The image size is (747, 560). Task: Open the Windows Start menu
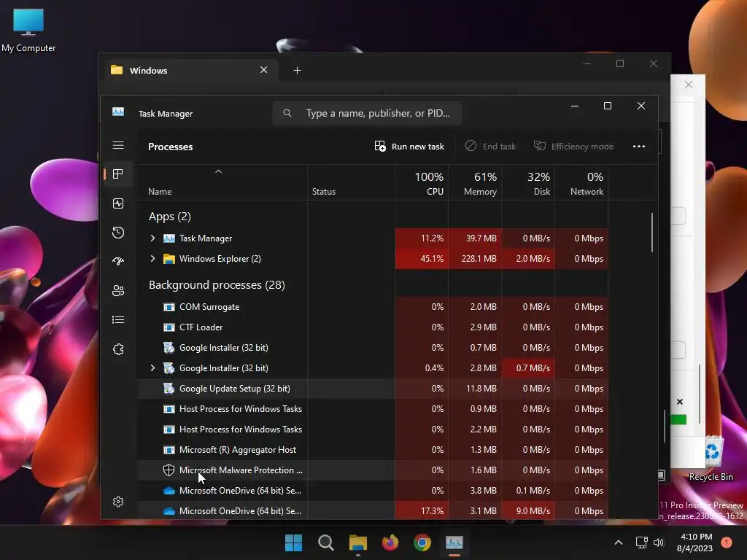coord(293,542)
